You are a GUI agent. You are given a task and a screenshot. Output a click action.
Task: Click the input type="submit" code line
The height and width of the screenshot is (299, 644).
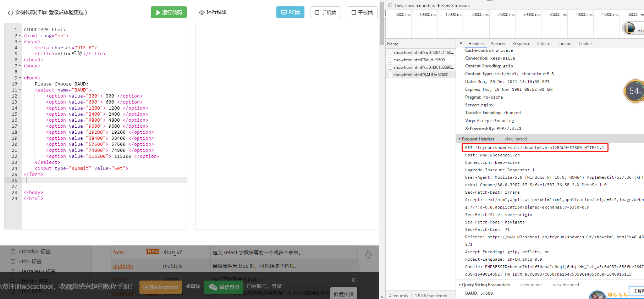pos(82,168)
